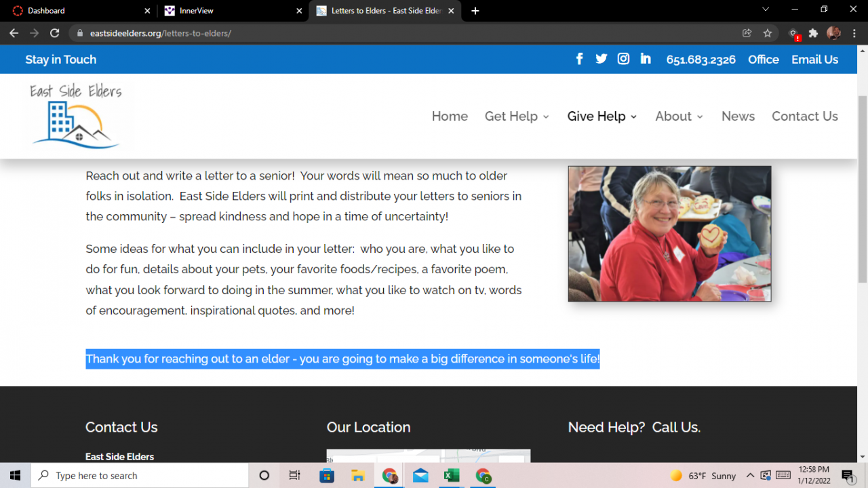The image size is (868, 488).
Task: Open Microsoft Store from taskbar
Action: pyautogui.click(x=327, y=475)
